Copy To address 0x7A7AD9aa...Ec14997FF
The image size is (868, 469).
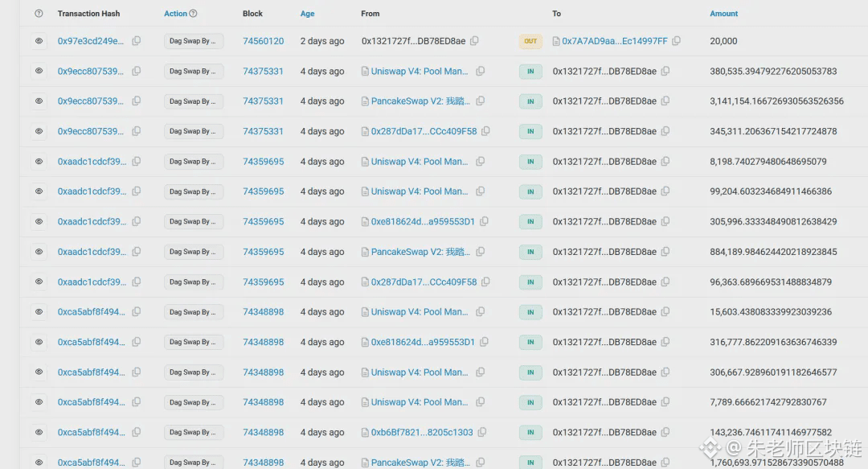pyautogui.click(x=677, y=40)
